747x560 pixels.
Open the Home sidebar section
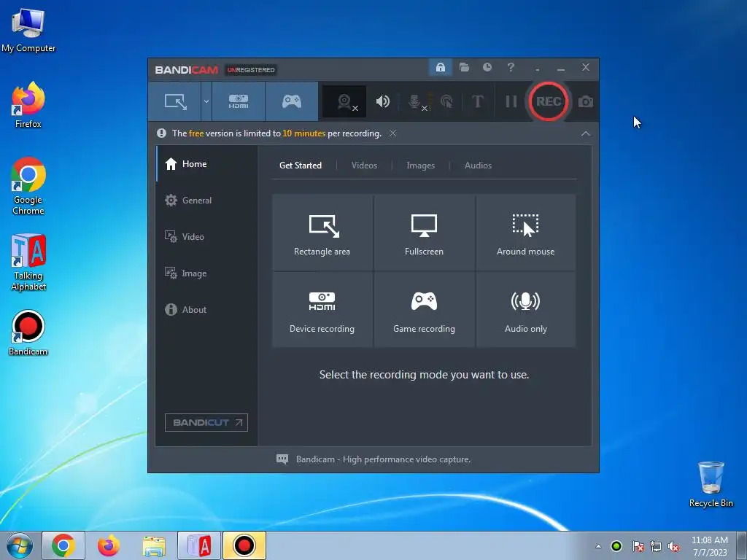click(x=206, y=164)
